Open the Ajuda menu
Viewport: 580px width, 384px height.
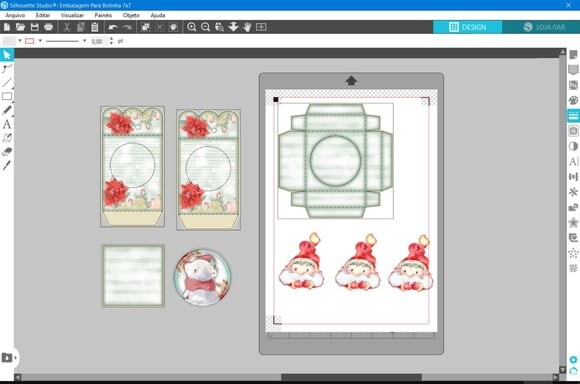[x=158, y=15]
